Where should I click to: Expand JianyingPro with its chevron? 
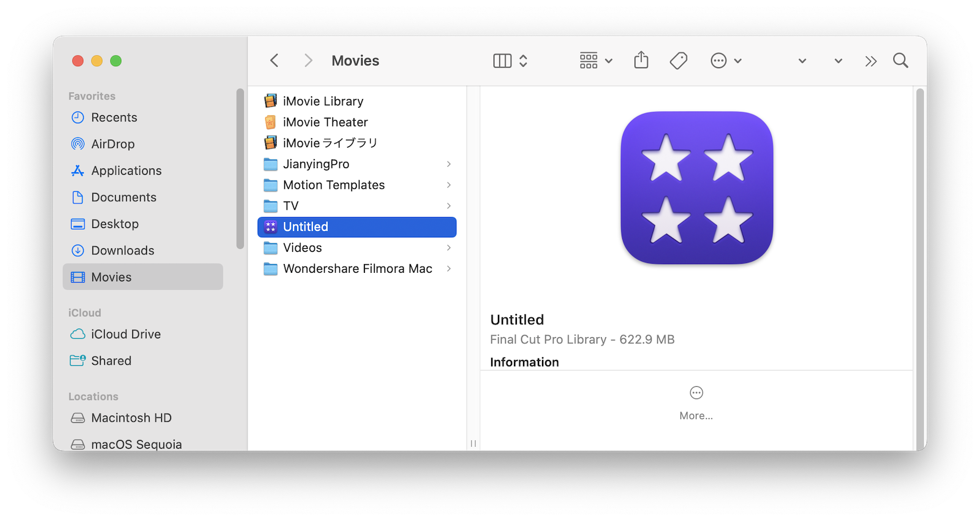point(449,164)
